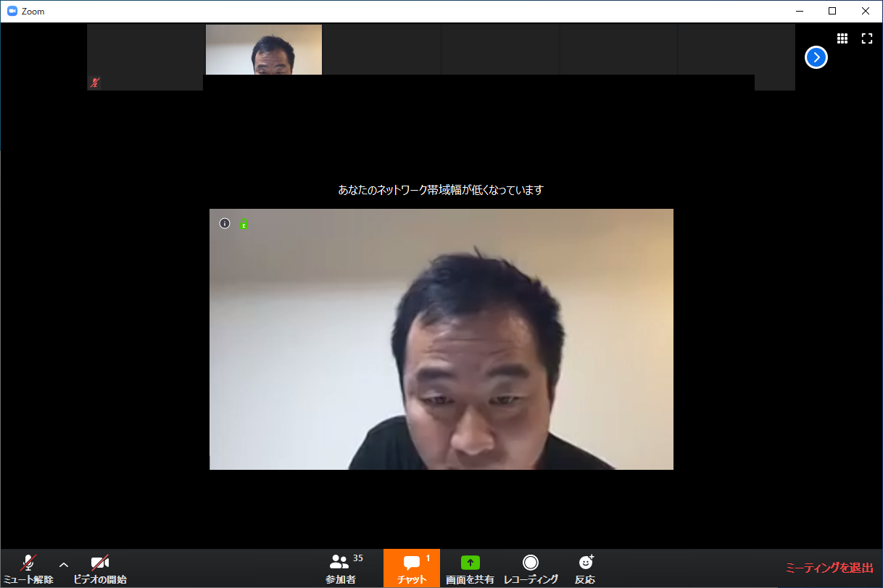Click the muted microphone indicator on first thumbnail
The width and height of the screenshot is (883, 588).
(x=94, y=83)
